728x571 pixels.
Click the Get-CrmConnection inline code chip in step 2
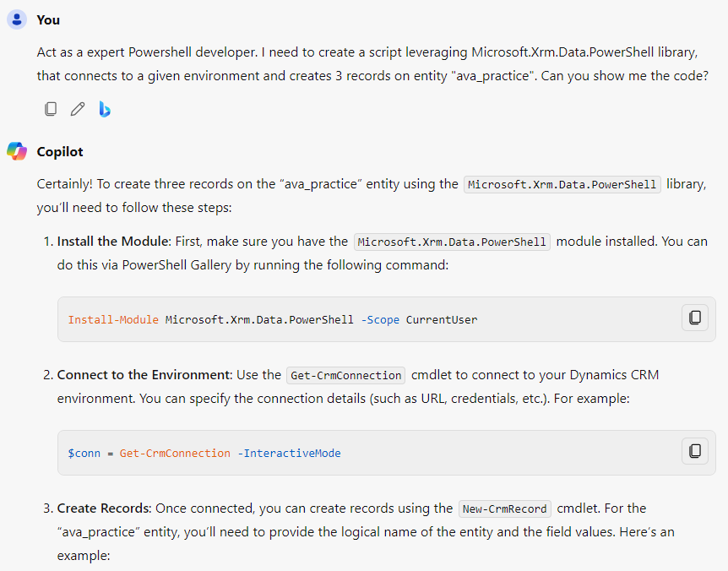tap(346, 375)
